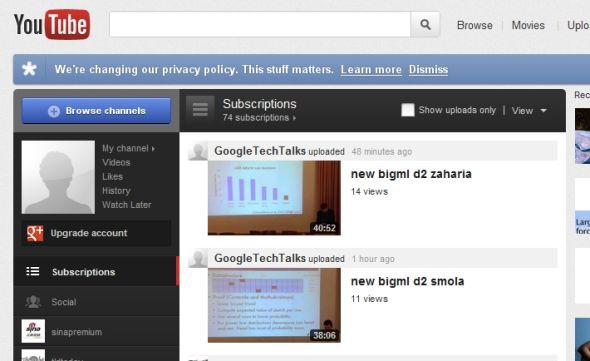Click the Social people icon in sidebar
Screen dimensions: 590x361
click(x=33, y=302)
